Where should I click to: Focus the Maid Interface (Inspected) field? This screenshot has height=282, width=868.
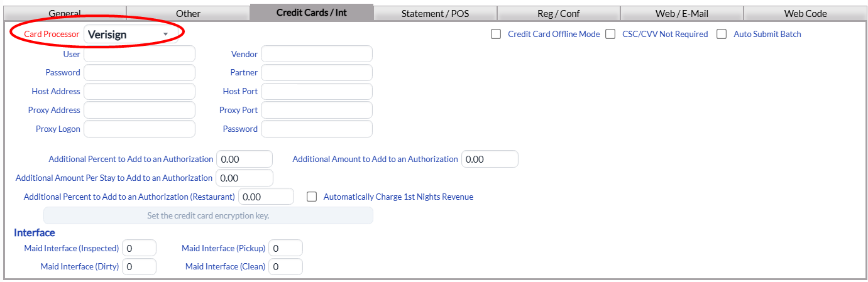coord(139,249)
